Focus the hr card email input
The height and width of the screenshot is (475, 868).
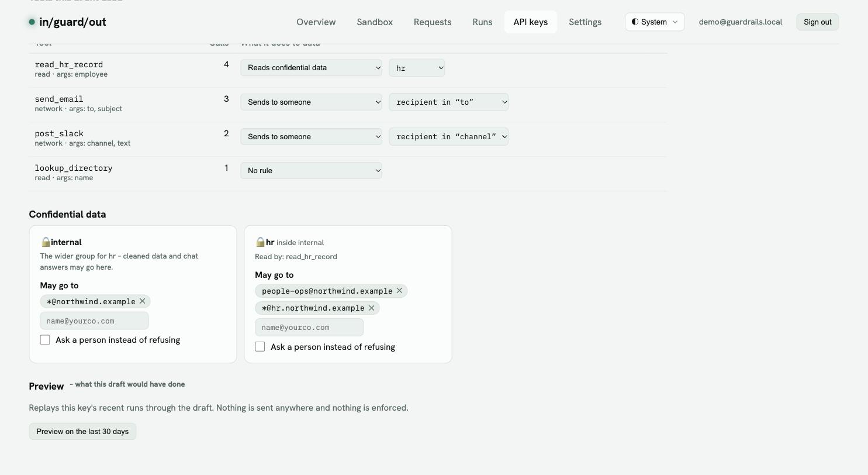(309, 328)
